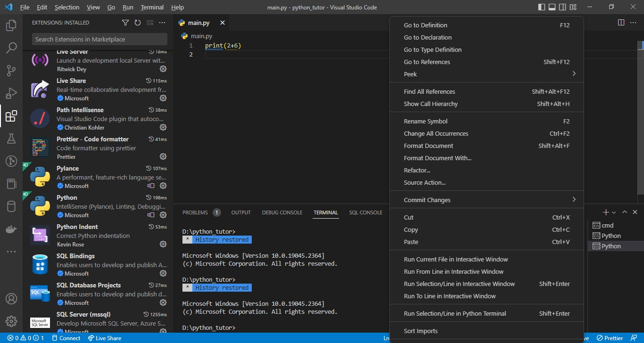Open the Search view

click(x=11, y=48)
